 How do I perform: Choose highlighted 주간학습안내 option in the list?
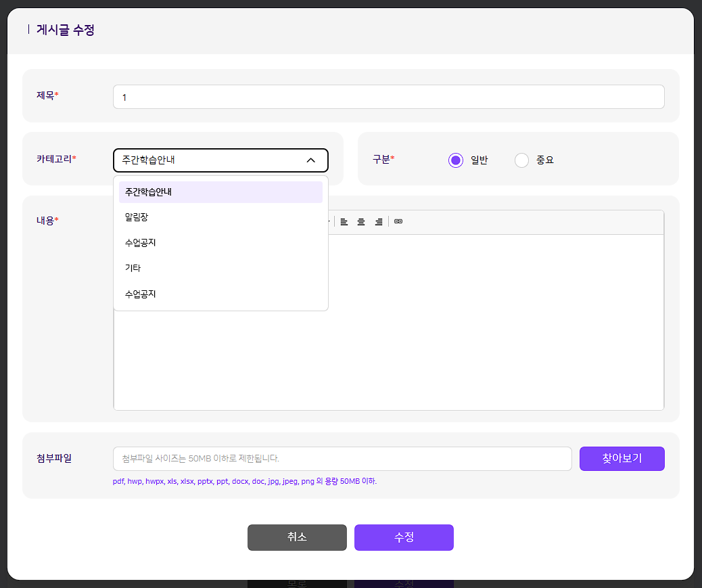click(220, 192)
